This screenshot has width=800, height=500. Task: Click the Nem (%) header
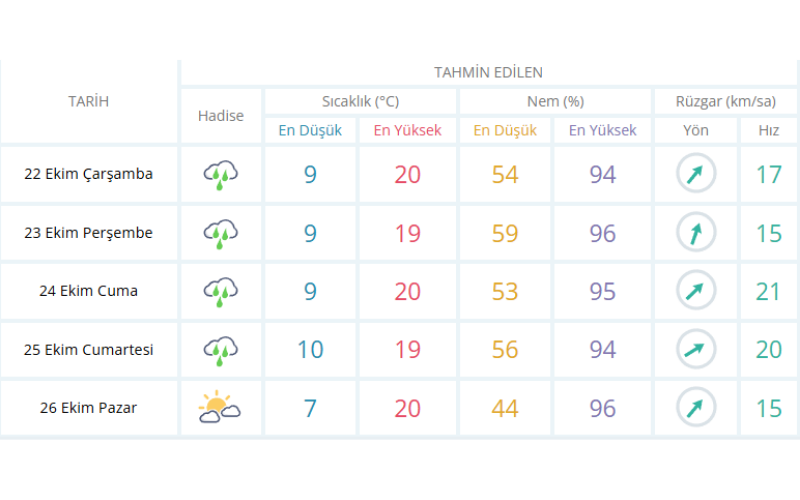(555, 102)
